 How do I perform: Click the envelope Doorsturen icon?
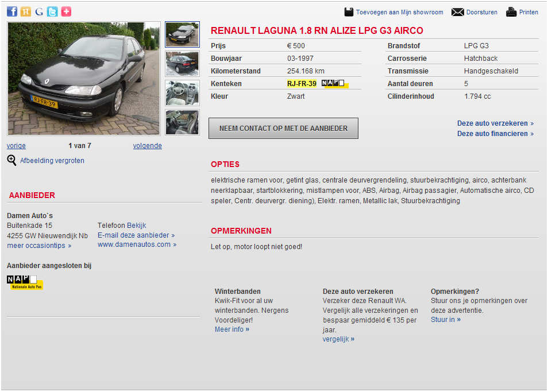pyautogui.click(x=457, y=12)
